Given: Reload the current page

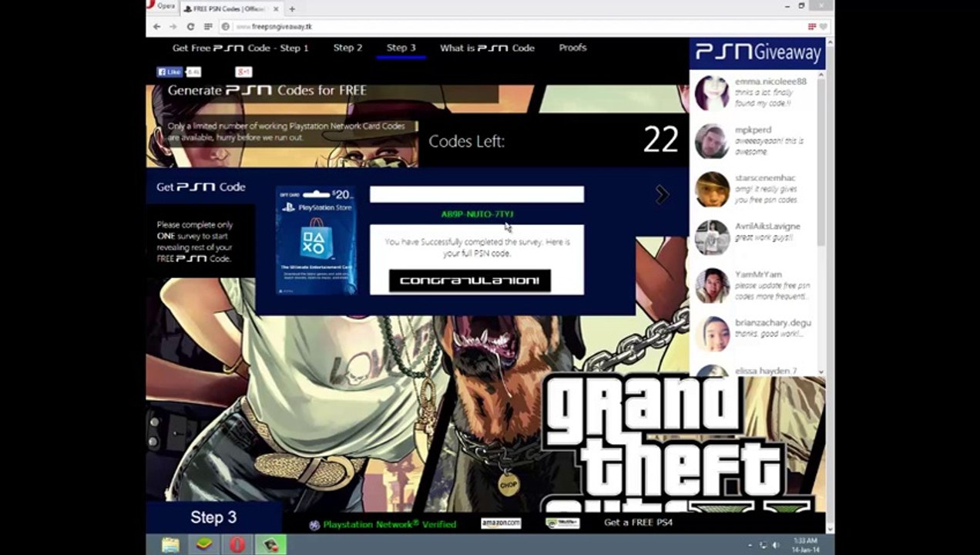Looking at the screenshot, I should (x=190, y=26).
